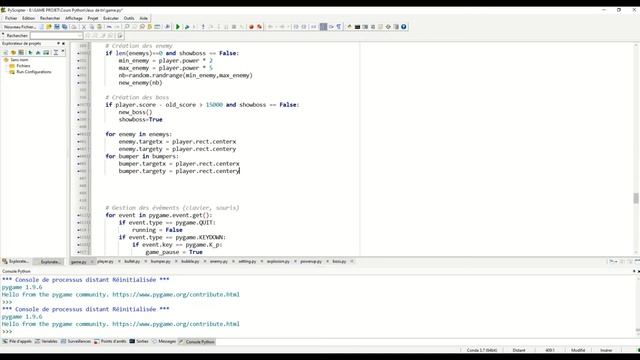
Task: Open the Edition menu
Action: pyautogui.click(x=29, y=18)
